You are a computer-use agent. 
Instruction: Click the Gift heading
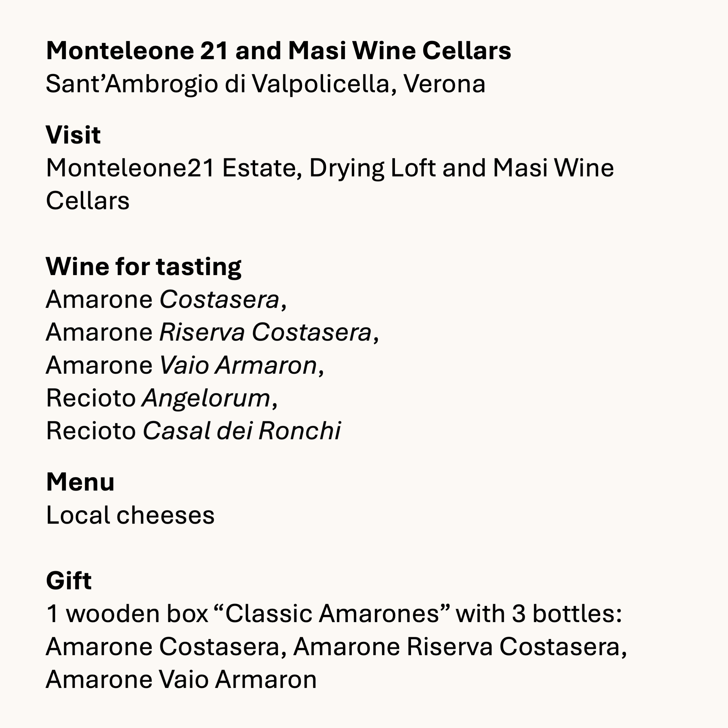coord(69,581)
